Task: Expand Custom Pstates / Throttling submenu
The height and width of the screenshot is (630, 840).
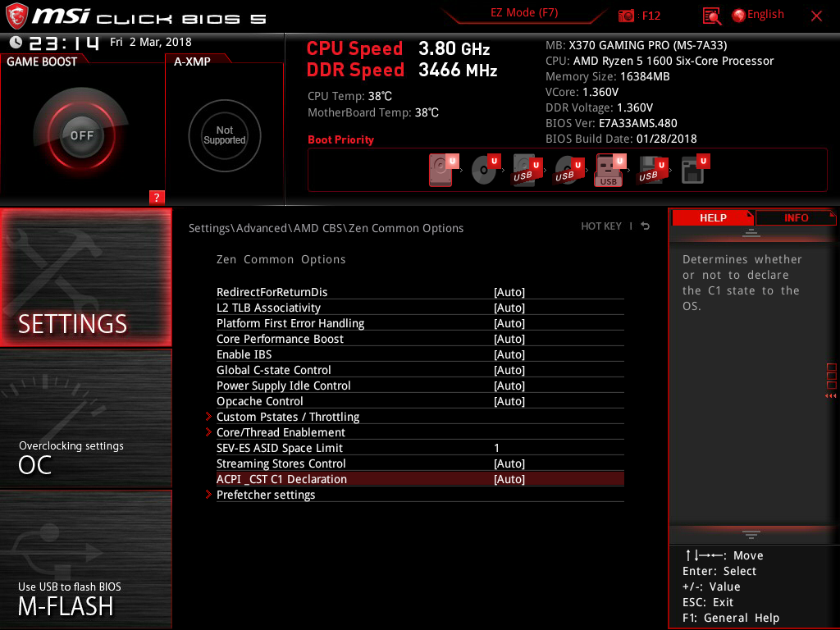Action: click(x=288, y=416)
